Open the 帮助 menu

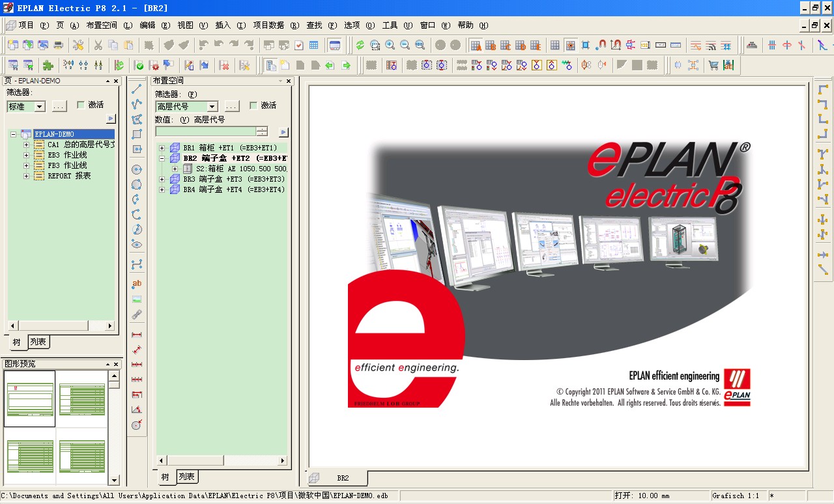point(473,25)
